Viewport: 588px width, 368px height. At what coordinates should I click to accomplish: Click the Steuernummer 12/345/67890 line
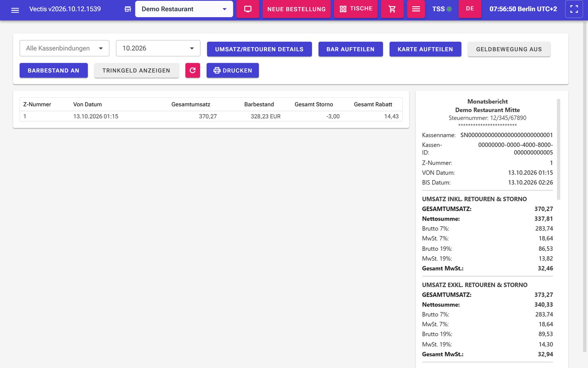[x=487, y=118]
